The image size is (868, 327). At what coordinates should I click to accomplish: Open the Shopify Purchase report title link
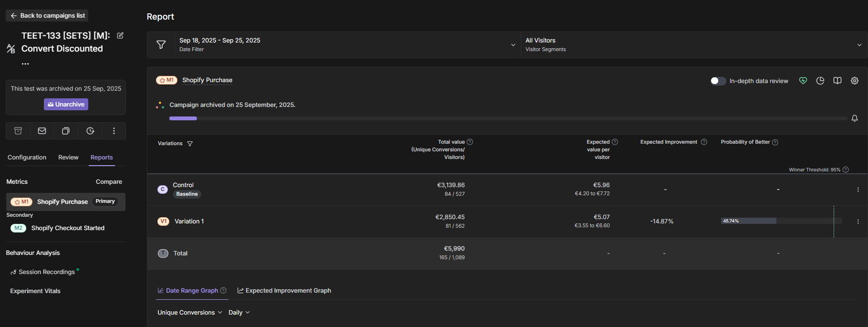(207, 80)
